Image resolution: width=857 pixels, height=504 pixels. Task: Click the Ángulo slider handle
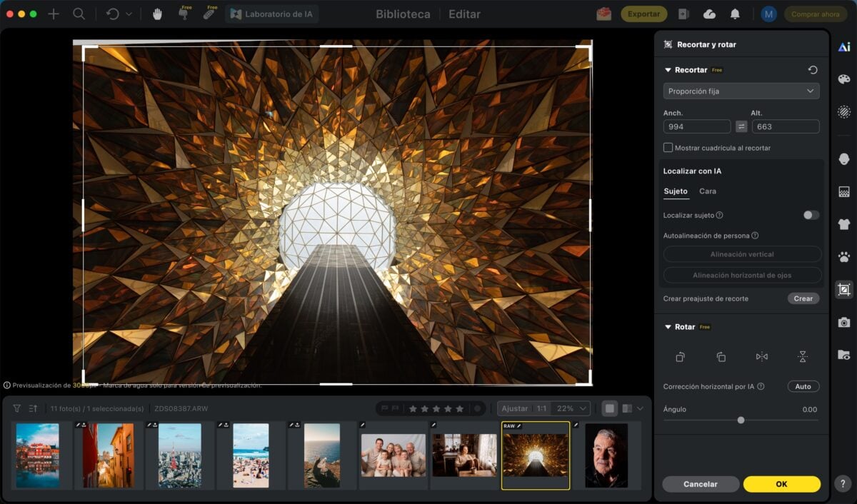click(741, 420)
